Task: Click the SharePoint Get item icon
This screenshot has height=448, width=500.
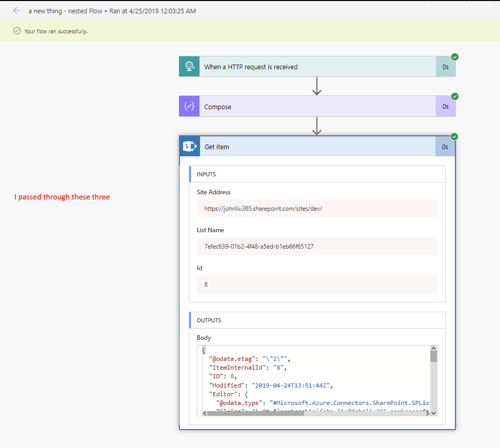Action: pyautogui.click(x=190, y=147)
